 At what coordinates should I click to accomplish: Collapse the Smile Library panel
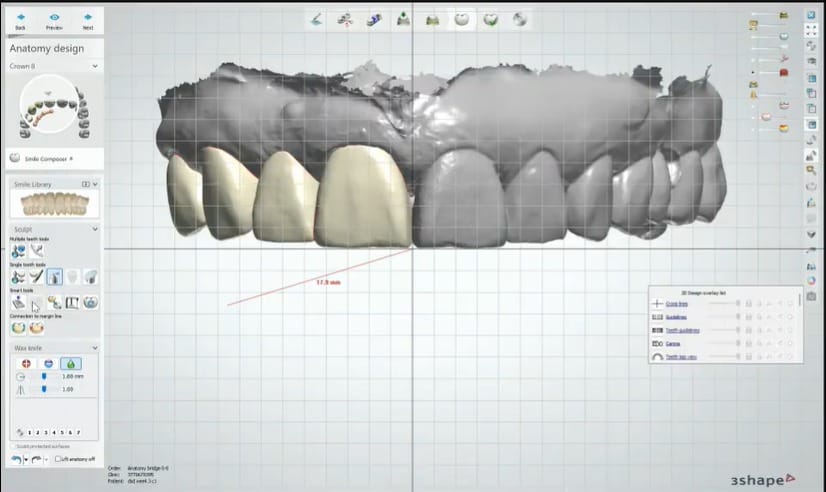tap(95, 184)
